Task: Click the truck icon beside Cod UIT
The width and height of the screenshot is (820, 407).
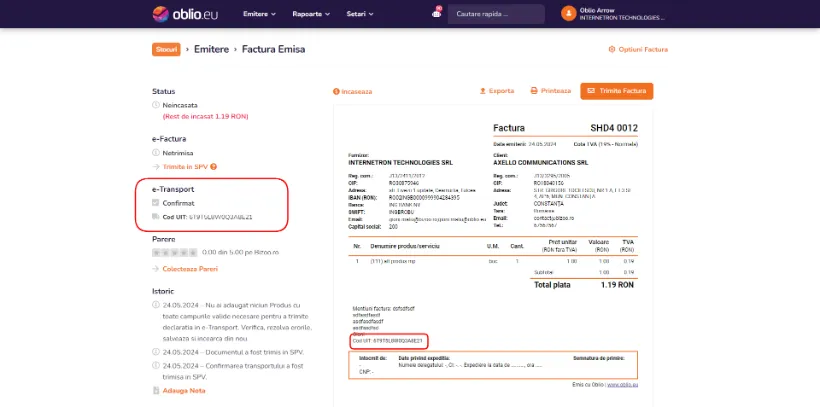Action: click(155, 217)
